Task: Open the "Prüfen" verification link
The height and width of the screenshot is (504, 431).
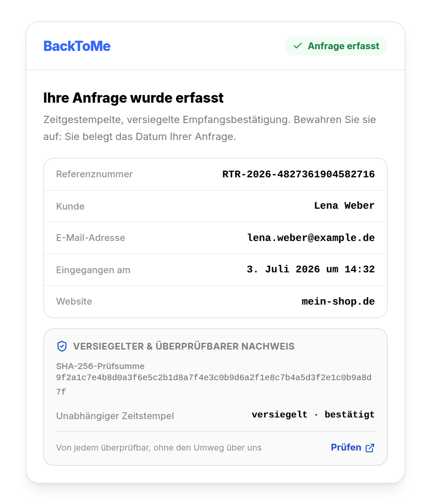Action: click(353, 448)
